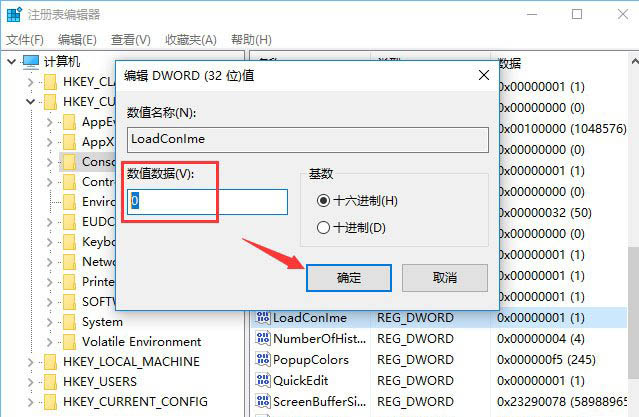Click the ScreenBufferSi value icon
The width and height of the screenshot is (639, 417).
(264, 402)
